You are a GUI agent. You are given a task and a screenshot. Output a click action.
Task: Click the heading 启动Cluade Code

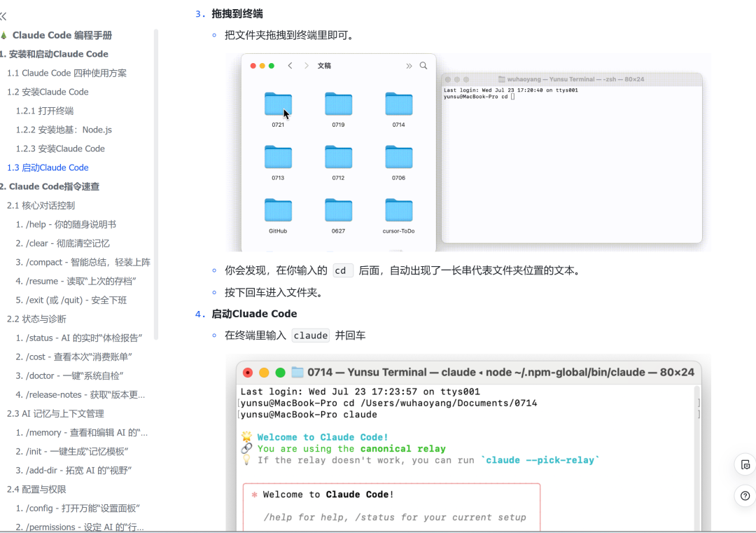(254, 314)
